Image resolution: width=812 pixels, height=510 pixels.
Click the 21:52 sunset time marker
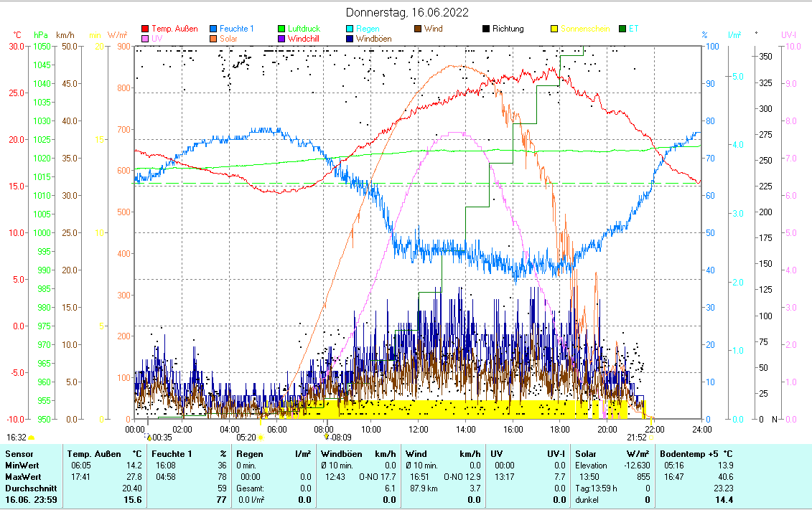(x=636, y=437)
